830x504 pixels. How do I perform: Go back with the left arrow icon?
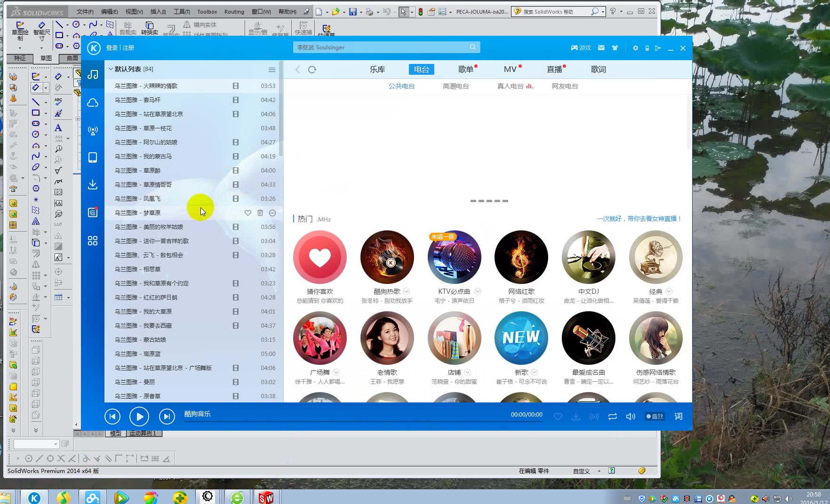point(297,70)
